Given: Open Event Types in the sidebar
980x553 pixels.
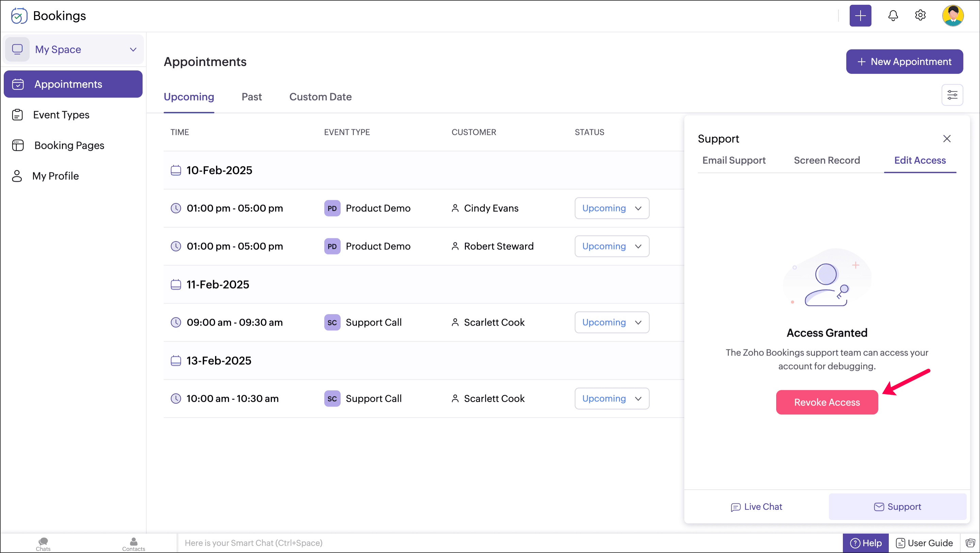Looking at the screenshot, I should (x=61, y=115).
